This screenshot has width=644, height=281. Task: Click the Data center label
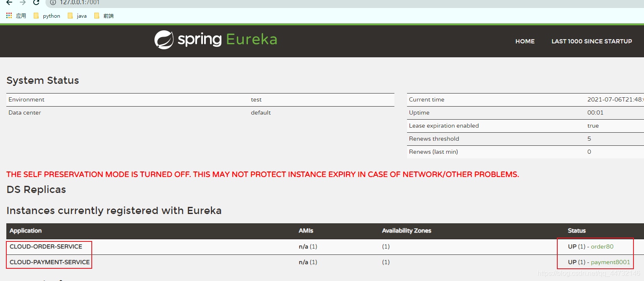pos(25,112)
